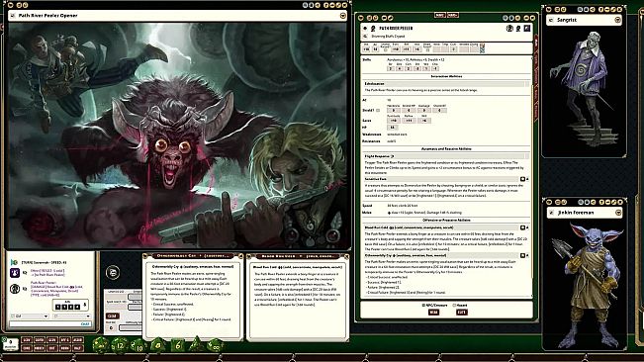The width and height of the screenshot is (644, 362).
Task: Open the GM chat mode dropdown
Action: point(30,317)
